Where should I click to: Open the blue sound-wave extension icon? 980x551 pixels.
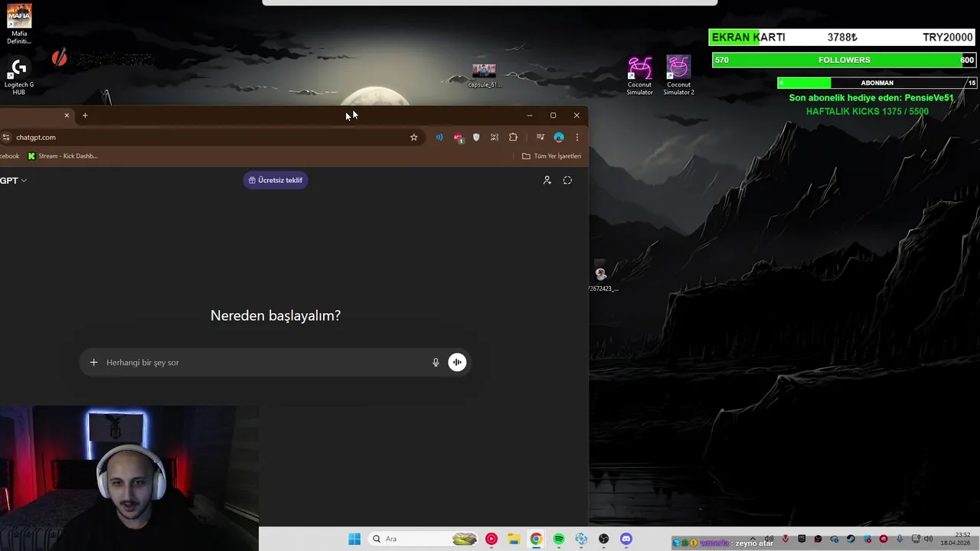pos(439,137)
